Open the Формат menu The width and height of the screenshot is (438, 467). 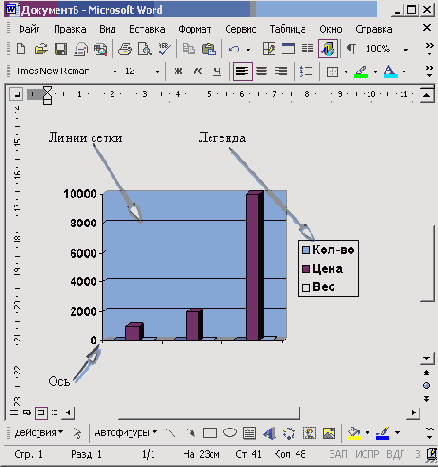195,29
